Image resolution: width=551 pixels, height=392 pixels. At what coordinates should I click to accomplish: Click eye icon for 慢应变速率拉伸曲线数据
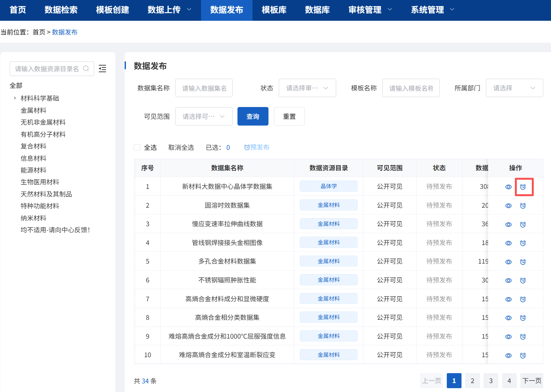pyautogui.click(x=508, y=224)
